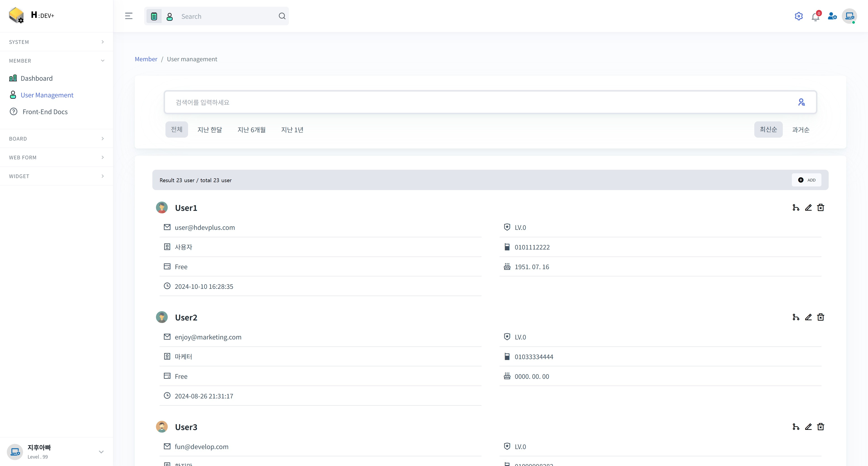Select the board search mode clipboard icon

click(154, 16)
